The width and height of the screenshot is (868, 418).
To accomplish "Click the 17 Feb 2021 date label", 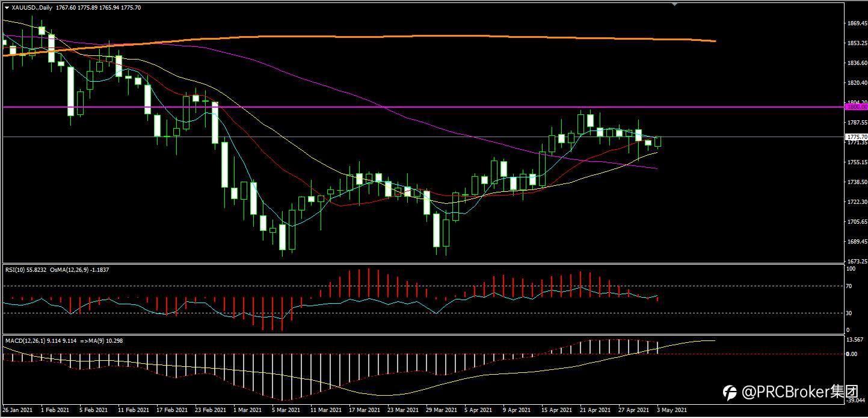I will click(171, 410).
